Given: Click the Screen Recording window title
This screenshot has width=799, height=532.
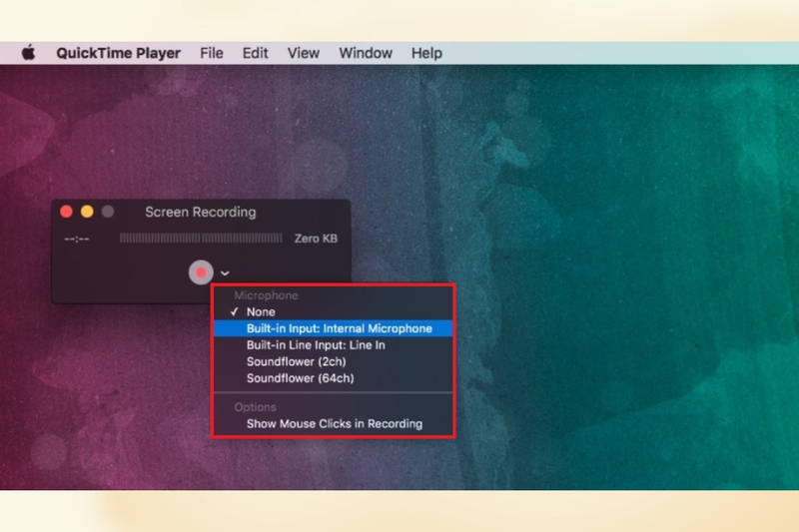Looking at the screenshot, I should pyautogui.click(x=201, y=212).
